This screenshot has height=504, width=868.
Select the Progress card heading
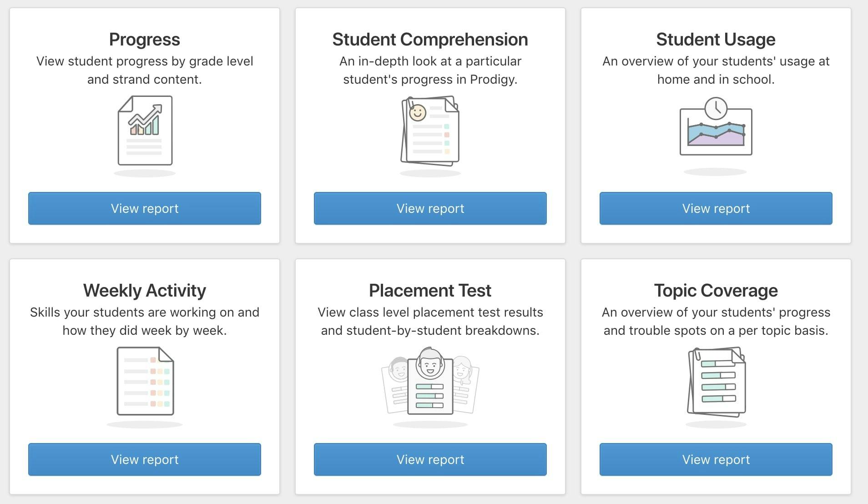point(145,40)
